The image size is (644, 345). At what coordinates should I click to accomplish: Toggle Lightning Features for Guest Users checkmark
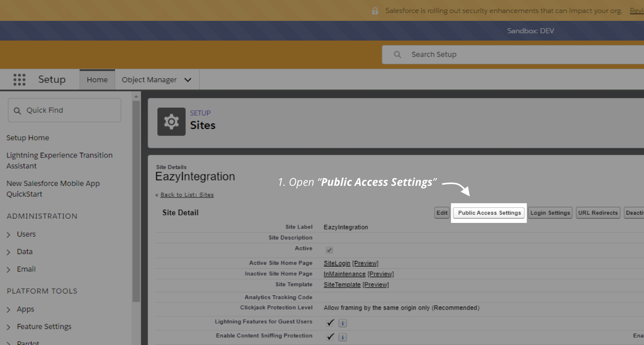coord(330,323)
